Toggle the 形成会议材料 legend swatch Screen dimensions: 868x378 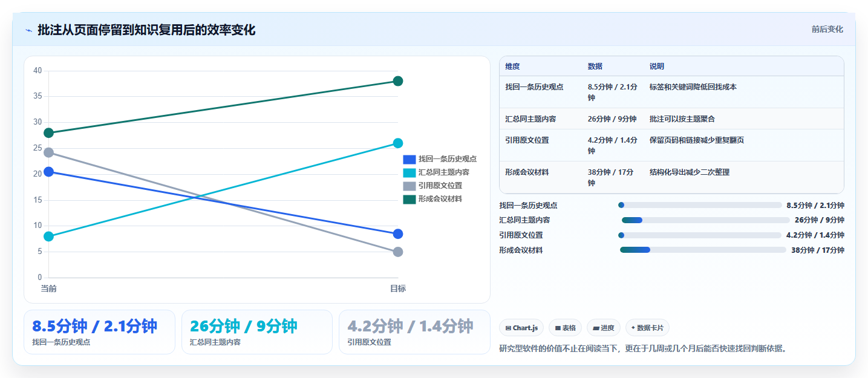[x=410, y=199]
